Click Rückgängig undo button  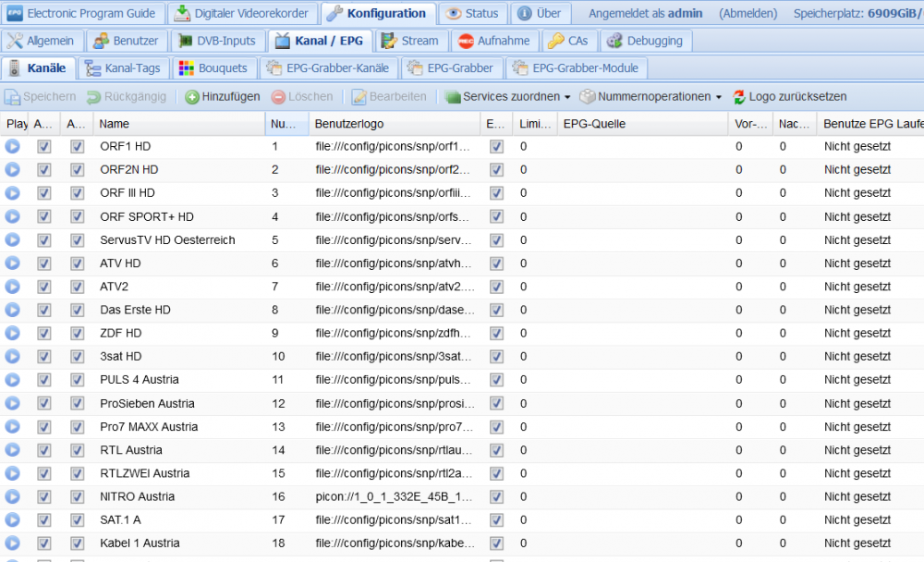[127, 97]
